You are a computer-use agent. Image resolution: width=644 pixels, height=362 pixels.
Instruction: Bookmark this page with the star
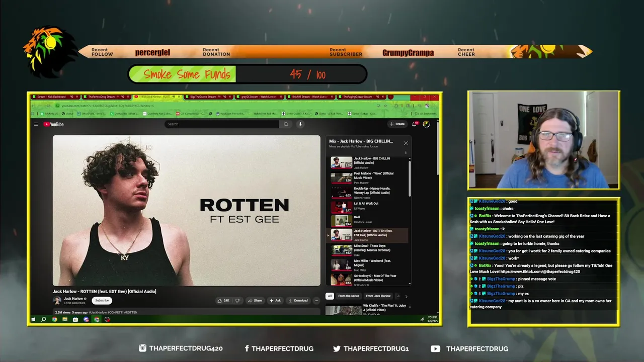(385, 106)
